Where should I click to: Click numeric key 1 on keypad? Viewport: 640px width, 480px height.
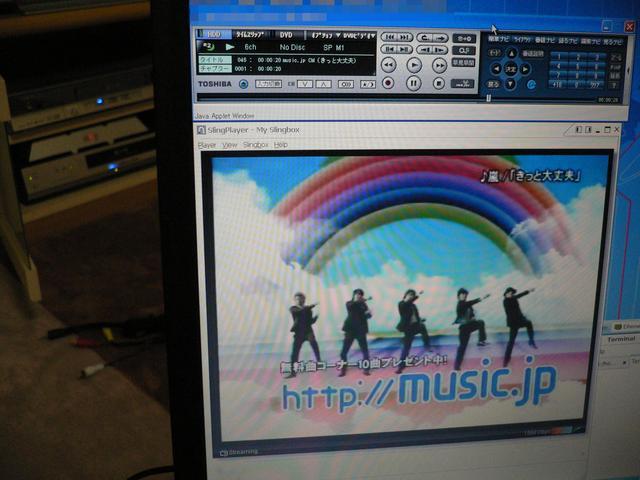(559, 56)
